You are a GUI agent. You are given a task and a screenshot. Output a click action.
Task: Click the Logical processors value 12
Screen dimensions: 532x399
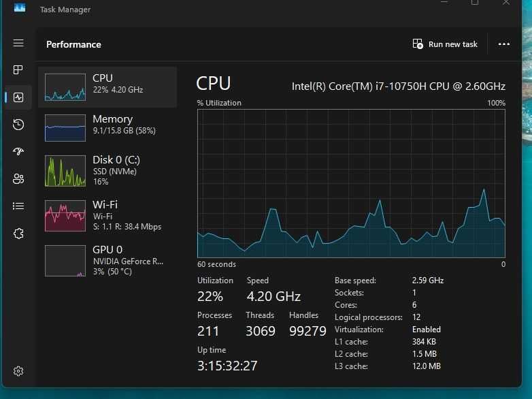(x=416, y=317)
